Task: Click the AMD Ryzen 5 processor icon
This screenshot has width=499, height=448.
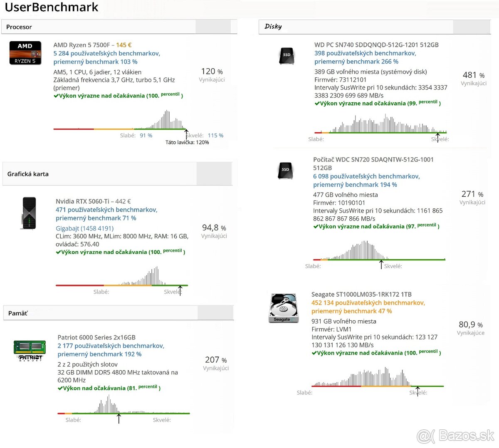Action: 25,53
